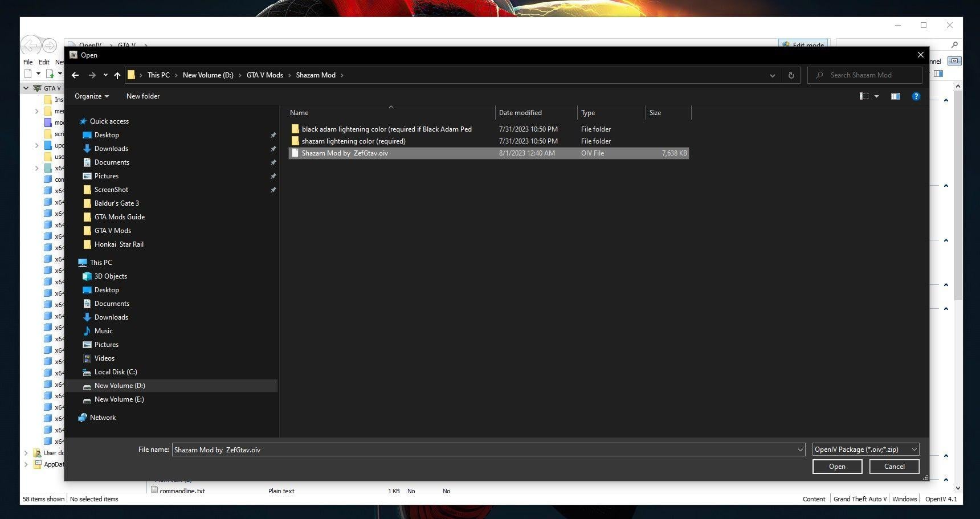
Task: Click the blue Help question mark icon
Action: pyautogui.click(x=916, y=96)
